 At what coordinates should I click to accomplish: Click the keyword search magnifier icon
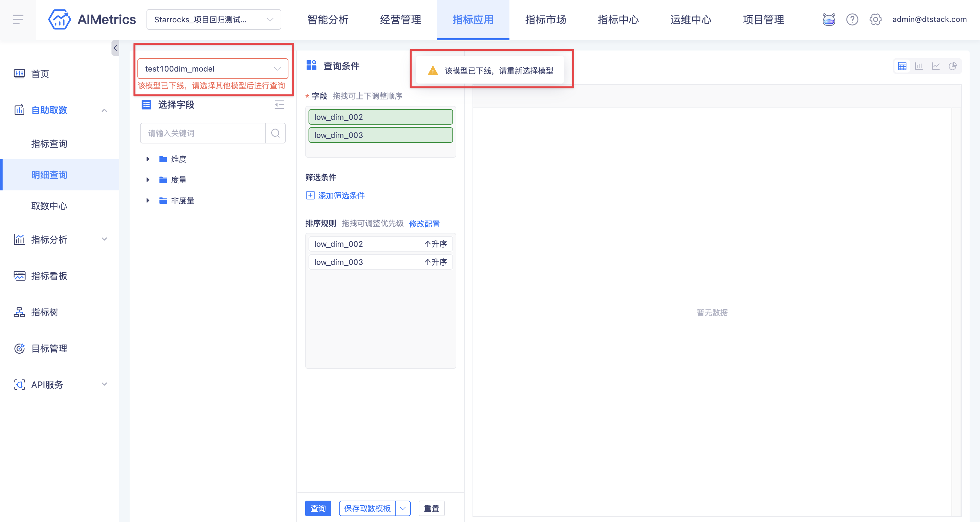(275, 133)
